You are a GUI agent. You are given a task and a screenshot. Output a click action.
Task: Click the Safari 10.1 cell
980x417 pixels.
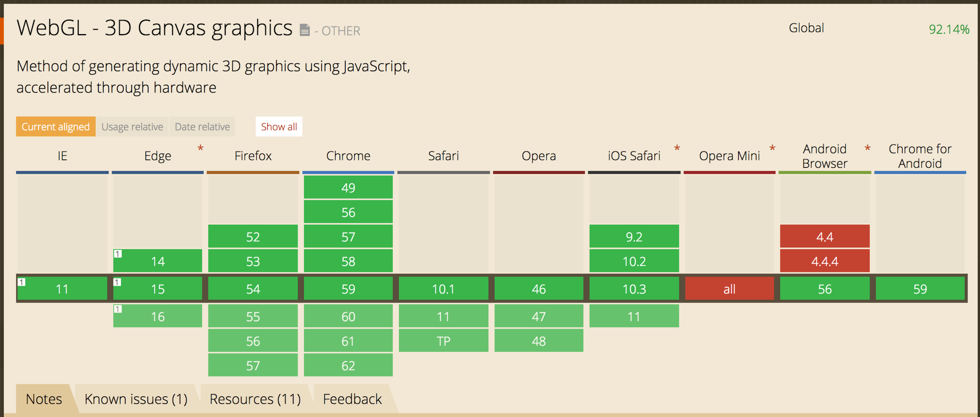point(443,289)
